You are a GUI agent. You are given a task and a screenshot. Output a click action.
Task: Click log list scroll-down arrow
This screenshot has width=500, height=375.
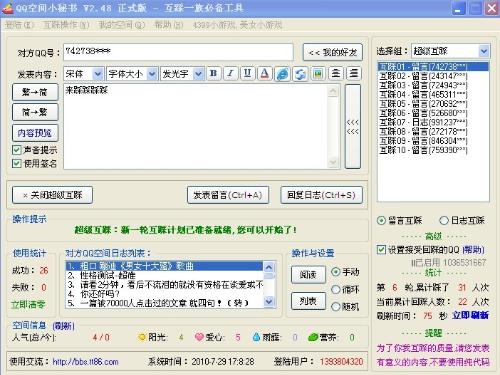pos(269,302)
